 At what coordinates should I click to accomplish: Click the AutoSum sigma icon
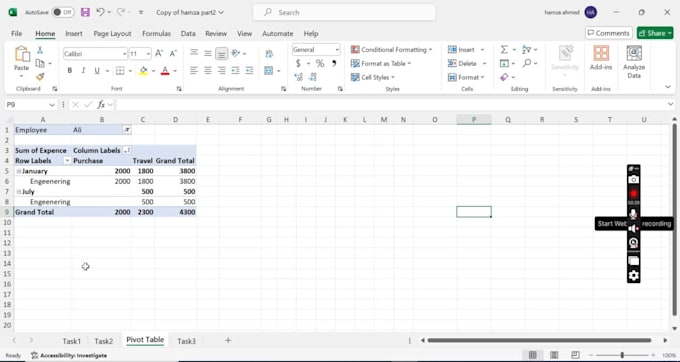pos(504,50)
